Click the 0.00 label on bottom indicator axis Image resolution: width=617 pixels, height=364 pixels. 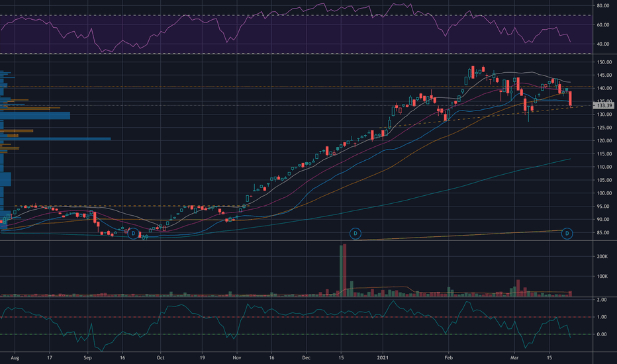point(601,334)
